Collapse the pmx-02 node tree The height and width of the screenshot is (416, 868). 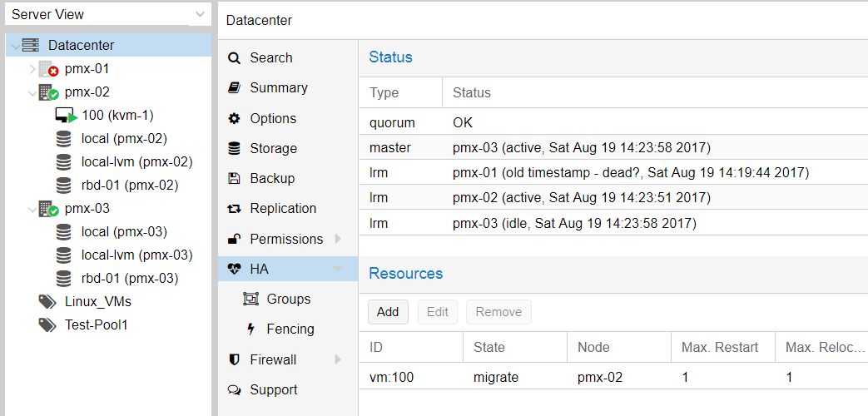pos(32,92)
